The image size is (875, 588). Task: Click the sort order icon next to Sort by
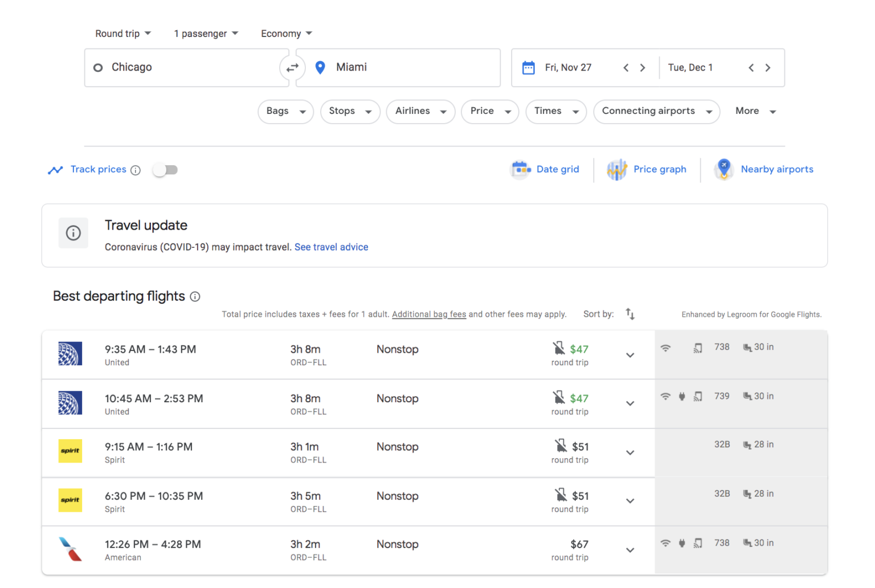tap(630, 314)
